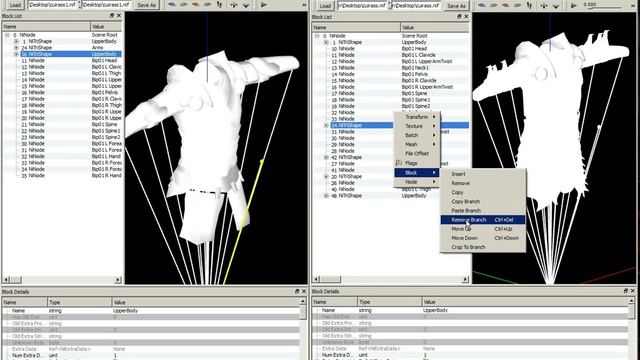Open the Batch submenu

pos(417,135)
